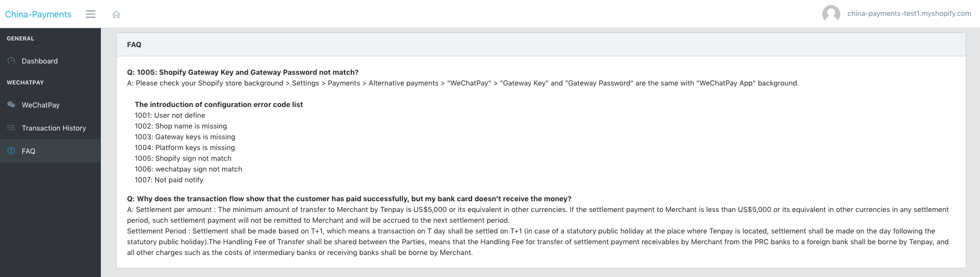Open the China-Payments logo link
The height and width of the screenshot is (277, 980).
38,14
